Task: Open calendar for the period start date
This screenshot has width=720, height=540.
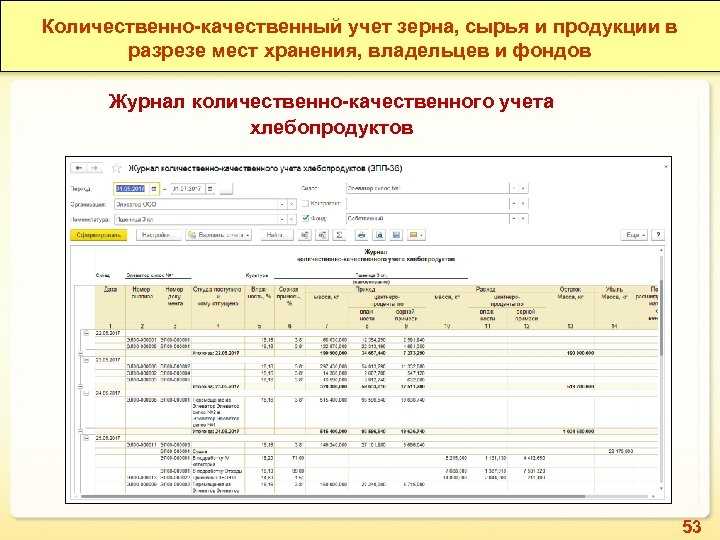Action: 153,189
